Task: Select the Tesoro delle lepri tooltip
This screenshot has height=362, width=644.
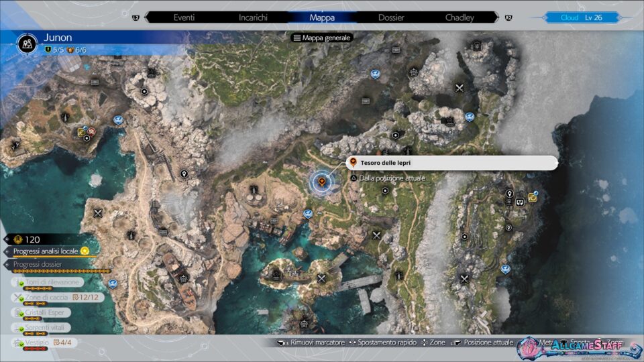Action: click(x=451, y=163)
